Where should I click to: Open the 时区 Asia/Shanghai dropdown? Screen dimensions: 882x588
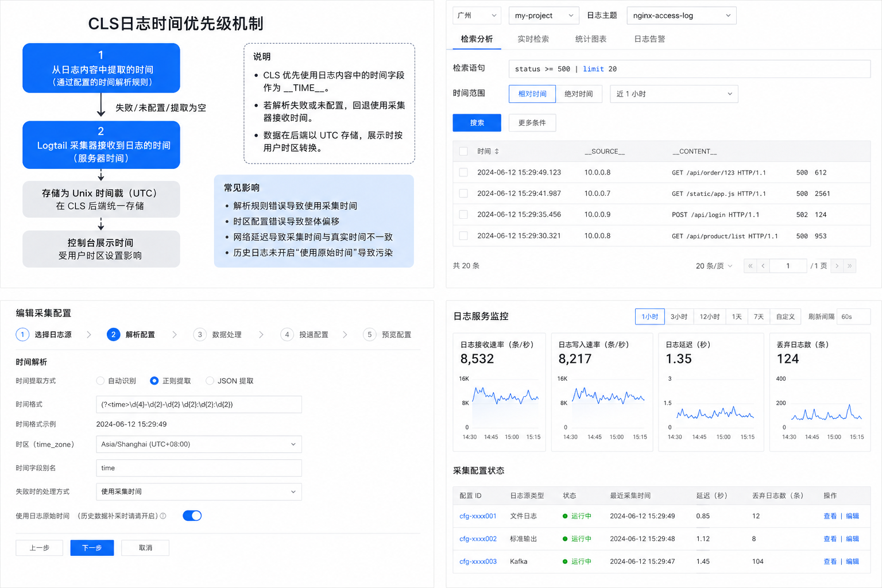[199, 444]
